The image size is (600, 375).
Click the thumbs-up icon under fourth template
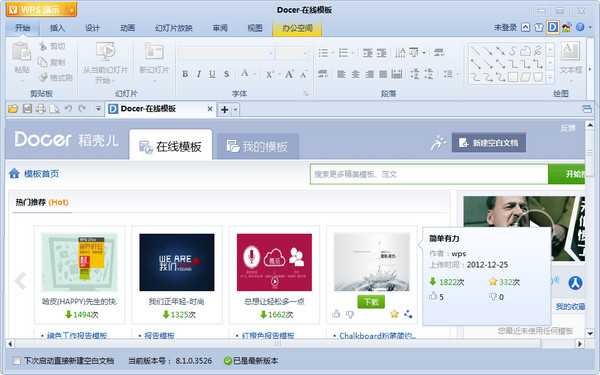coord(336,314)
